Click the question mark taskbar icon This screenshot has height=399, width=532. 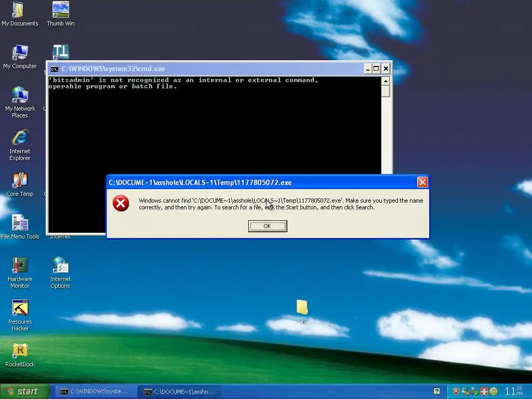point(436,391)
